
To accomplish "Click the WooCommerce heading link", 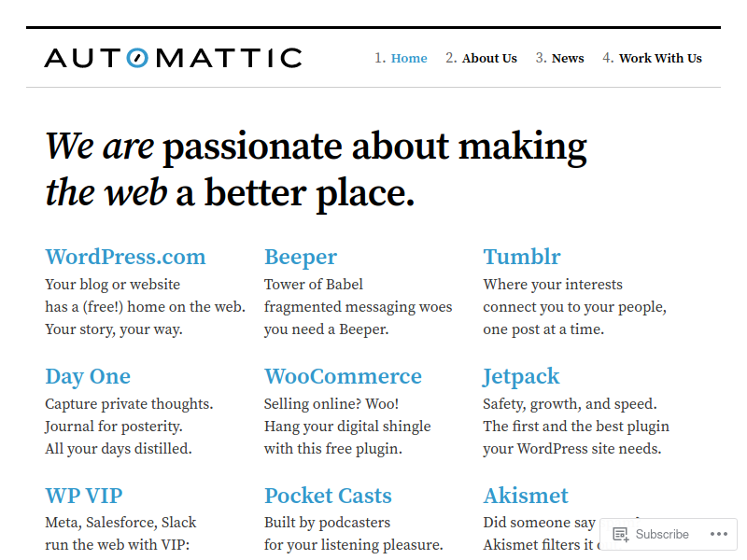I will tap(343, 376).
